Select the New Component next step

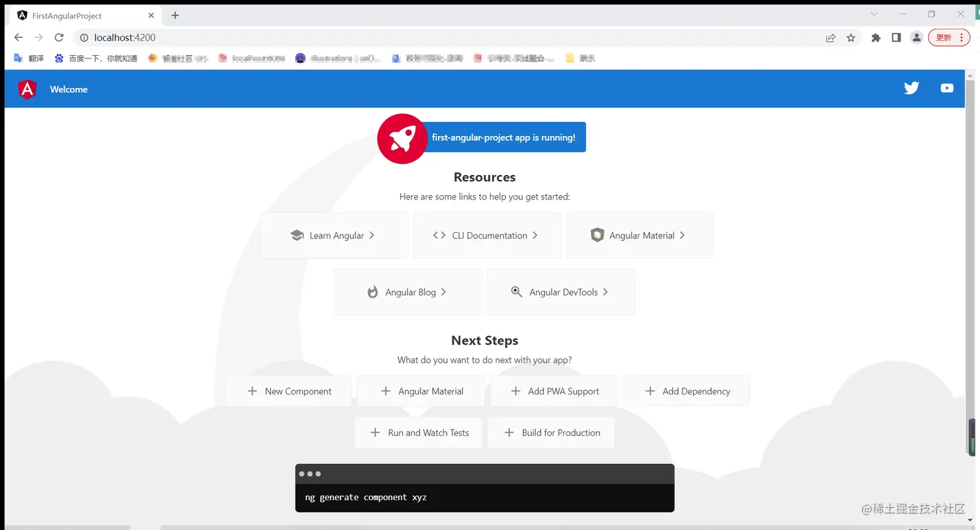point(289,391)
